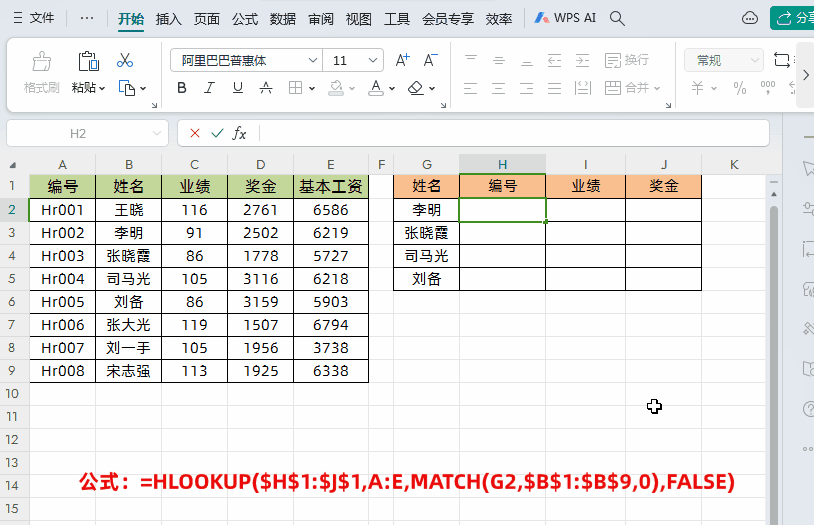Open the font size 11 dropdown
Screen dimensions: 814x525
[x=373, y=60]
